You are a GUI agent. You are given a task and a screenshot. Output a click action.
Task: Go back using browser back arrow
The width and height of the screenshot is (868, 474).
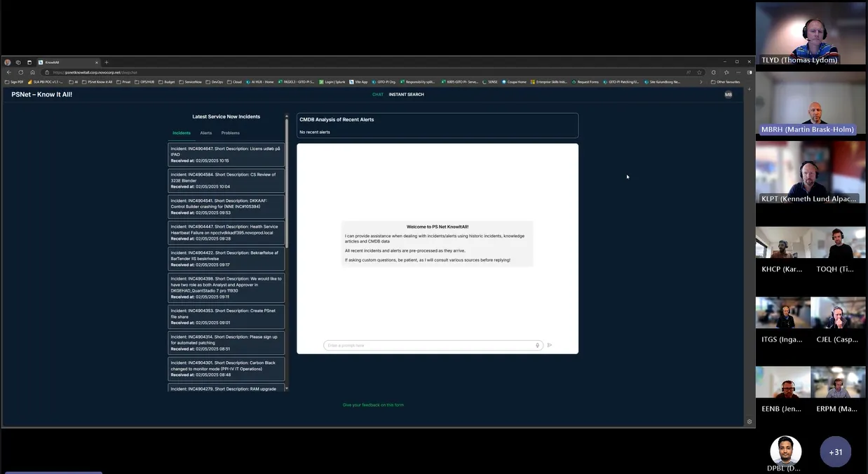[8, 72]
